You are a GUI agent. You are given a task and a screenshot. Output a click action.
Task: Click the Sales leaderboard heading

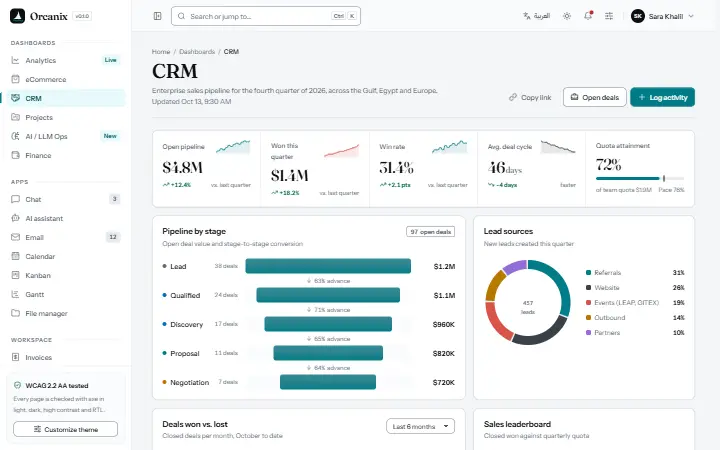(517, 424)
